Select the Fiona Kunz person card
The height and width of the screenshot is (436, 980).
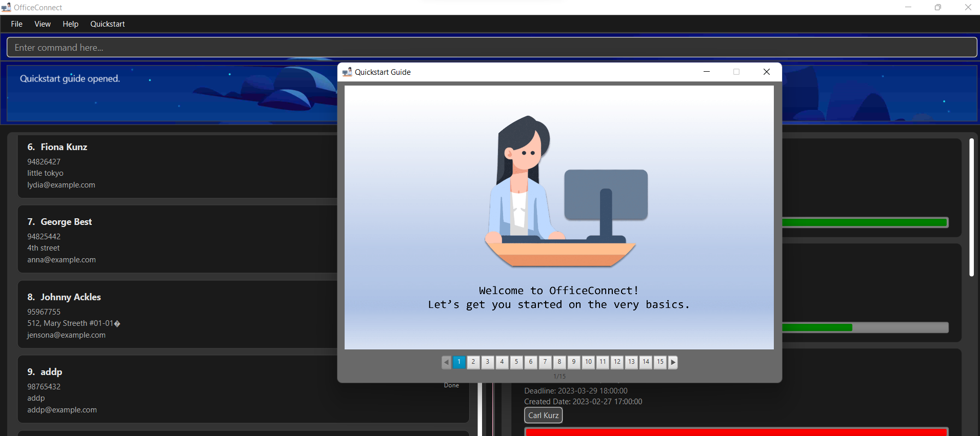(177, 166)
